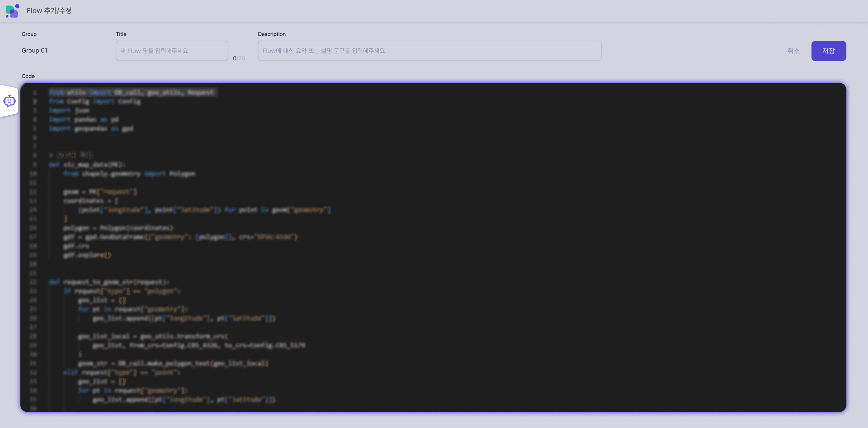This screenshot has width=868, height=428.
Task: Click the app logo icon
Action: (x=12, y=11)
